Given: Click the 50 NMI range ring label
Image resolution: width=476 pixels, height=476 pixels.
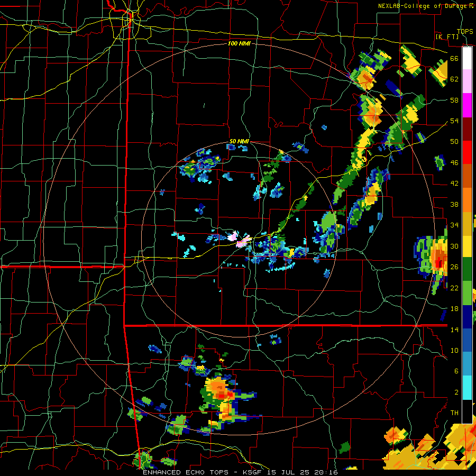Looking at the screenshot, I should 239,141.
